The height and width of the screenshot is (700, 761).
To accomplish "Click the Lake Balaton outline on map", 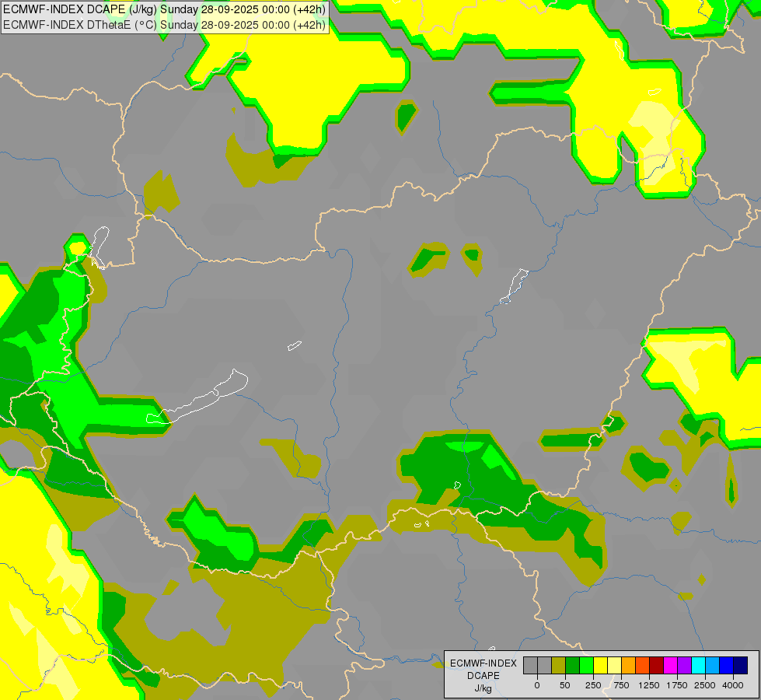I will [x=197, y=397].
